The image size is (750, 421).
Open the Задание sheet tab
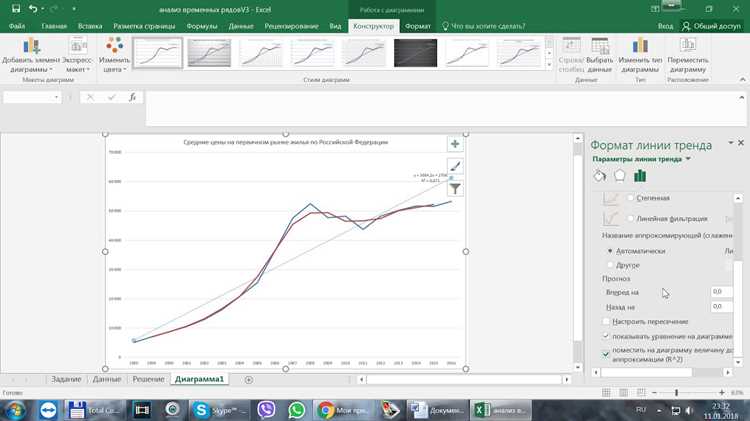click(66, 379)
